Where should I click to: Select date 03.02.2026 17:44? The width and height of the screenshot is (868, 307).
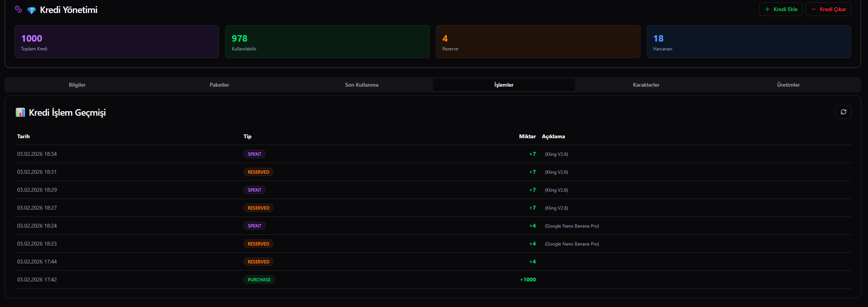click(37, 262)
